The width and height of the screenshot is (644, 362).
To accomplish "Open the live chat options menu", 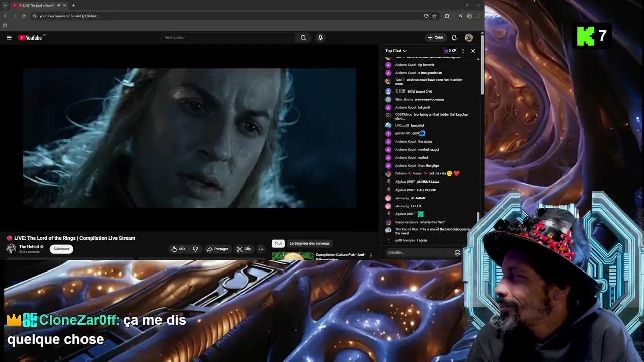I will 463,51.
